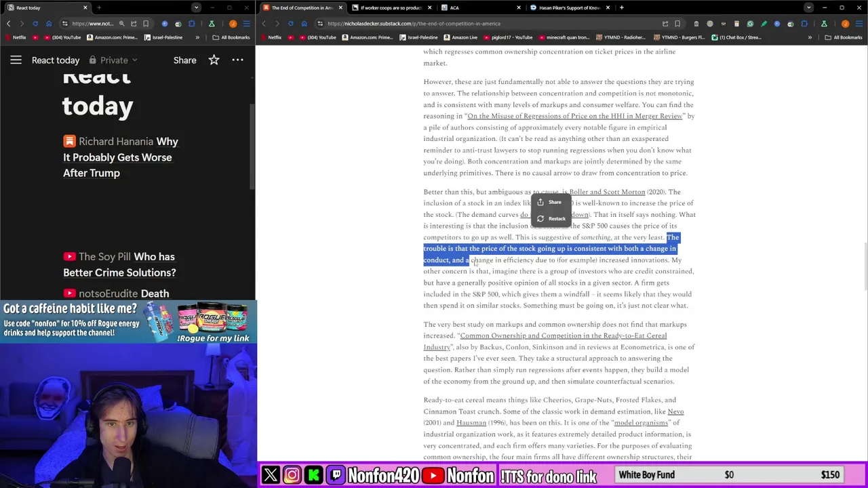Bookmark the Substack article in right window
Screen dimensions: 868x488
[677, 24]
